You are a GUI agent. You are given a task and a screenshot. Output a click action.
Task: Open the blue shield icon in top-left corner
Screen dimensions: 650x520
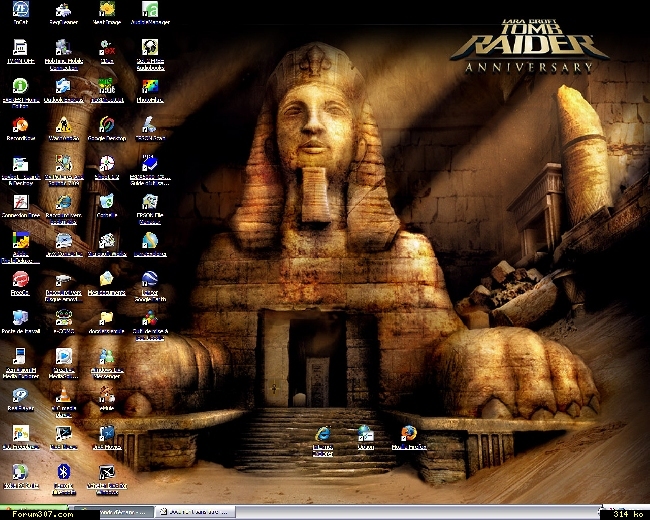[20, 14]
